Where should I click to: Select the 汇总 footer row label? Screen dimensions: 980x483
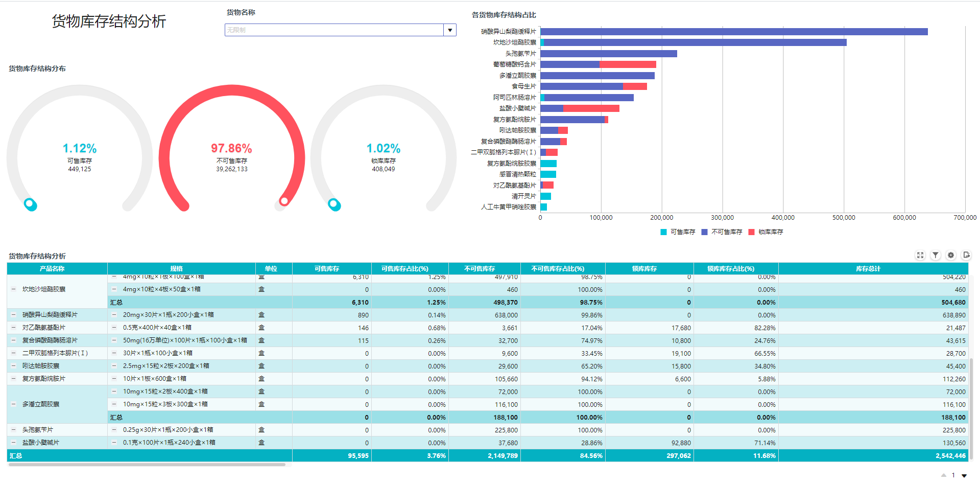(16, 456)
